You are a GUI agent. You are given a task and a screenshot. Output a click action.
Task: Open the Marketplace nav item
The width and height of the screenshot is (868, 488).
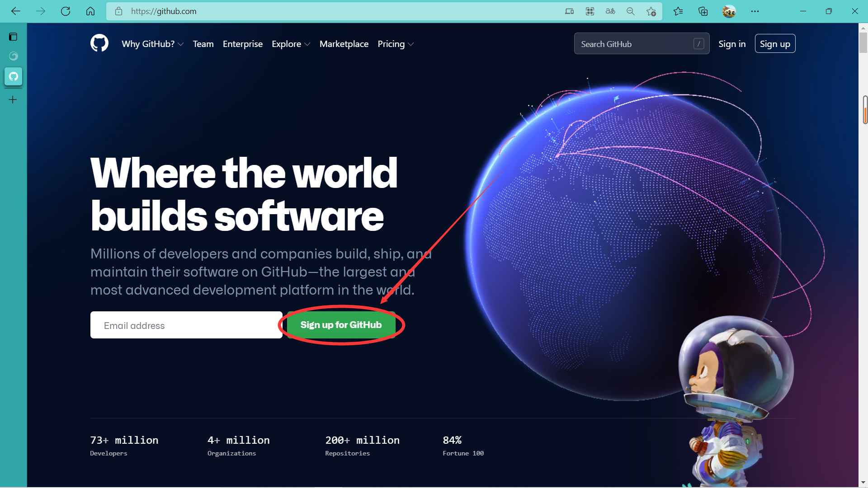pos(344,44)
